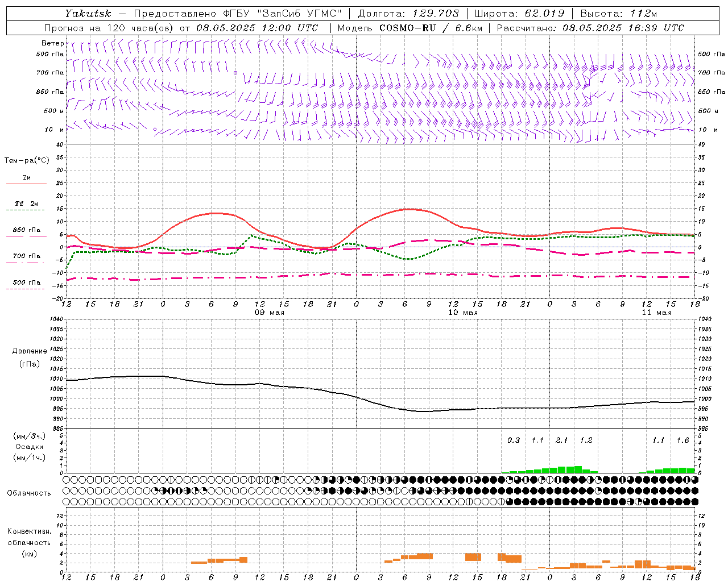Click the model name COSMO-RU / 6.6км
Screen dimensions: 728x582
point(431,28)
